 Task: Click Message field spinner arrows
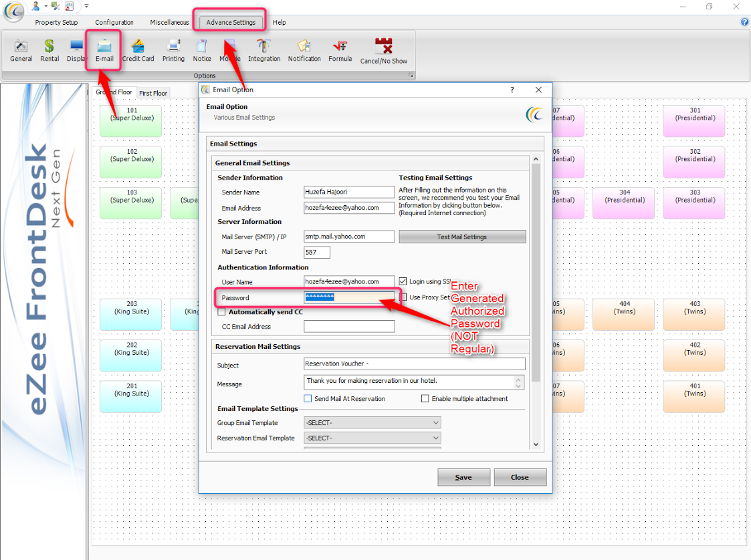(518, 382)
